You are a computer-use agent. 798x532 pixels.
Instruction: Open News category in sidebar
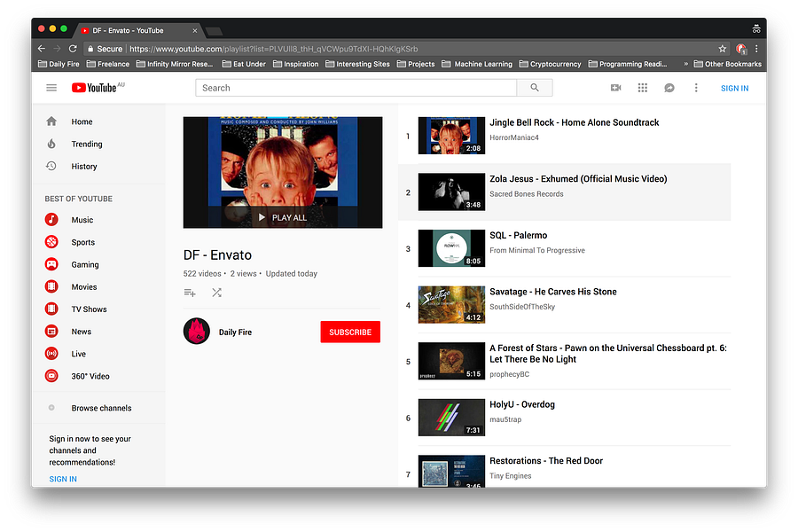click(x=82, y=332)
